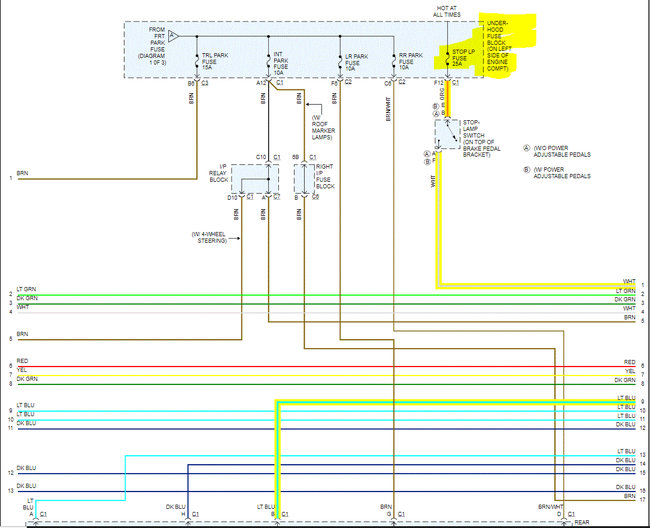Select the 'STOP-LAMP SWITCH' description text

(x=481, y=138)
